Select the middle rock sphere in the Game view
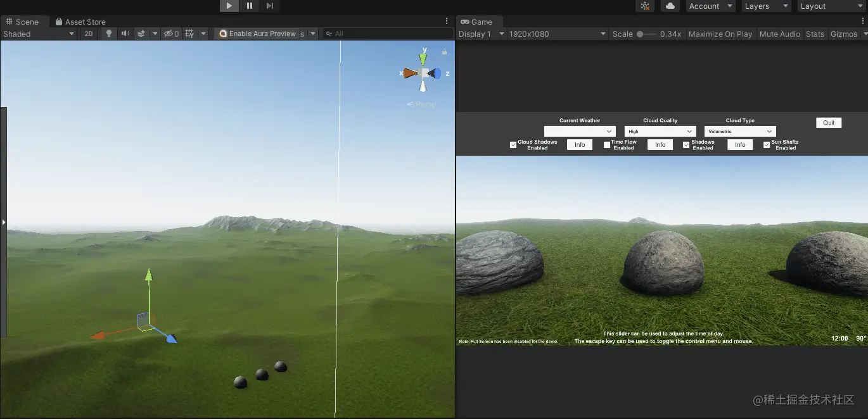868x419 pixels. (x=663, y=263)
